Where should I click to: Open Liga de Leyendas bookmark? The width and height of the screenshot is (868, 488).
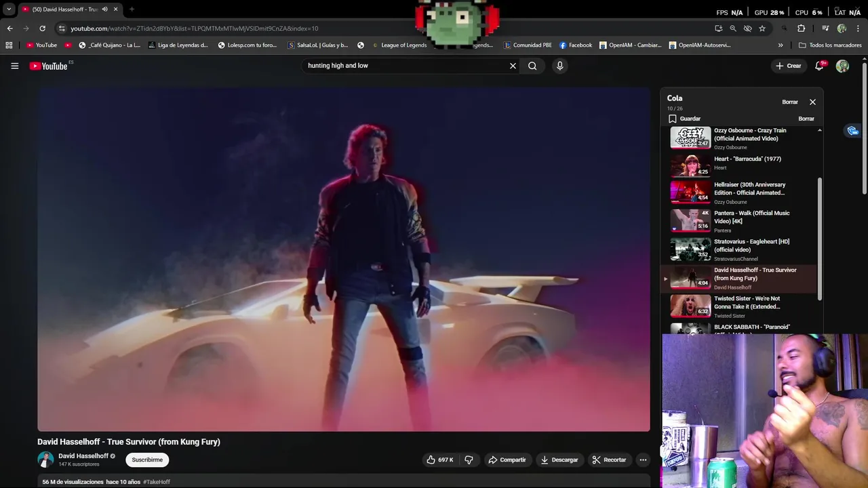178,45
